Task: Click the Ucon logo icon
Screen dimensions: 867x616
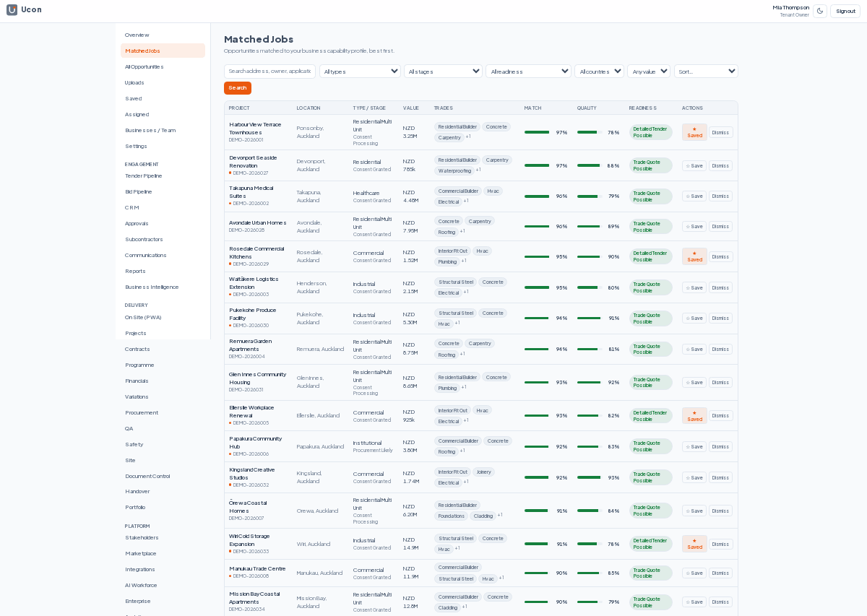Action: (x=12, y=10)
